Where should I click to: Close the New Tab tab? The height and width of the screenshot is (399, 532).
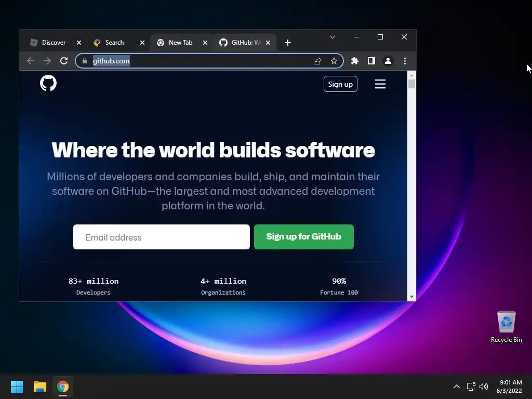click(x=205, y=43)
